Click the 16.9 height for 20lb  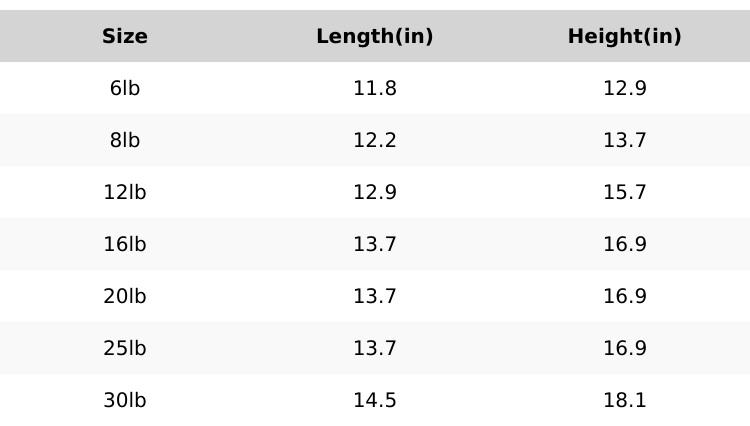(x=625, y=297)
